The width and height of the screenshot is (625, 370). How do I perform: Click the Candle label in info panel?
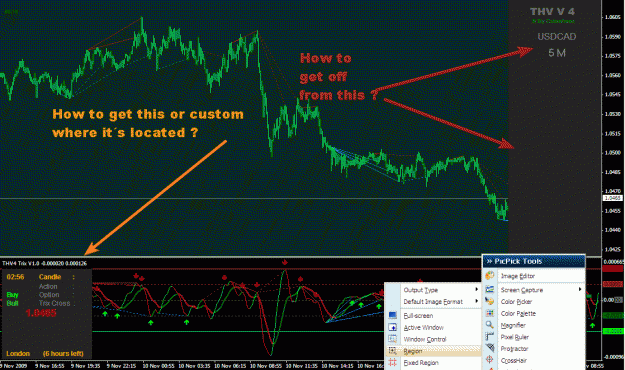(x=50, y=277)
